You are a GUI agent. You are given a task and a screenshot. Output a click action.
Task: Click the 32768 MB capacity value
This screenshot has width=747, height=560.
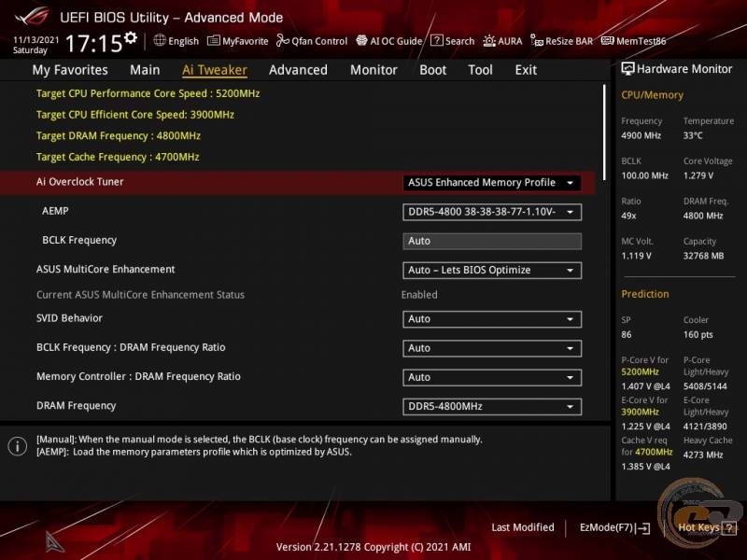pyautogui.click(x=703, y=256)
